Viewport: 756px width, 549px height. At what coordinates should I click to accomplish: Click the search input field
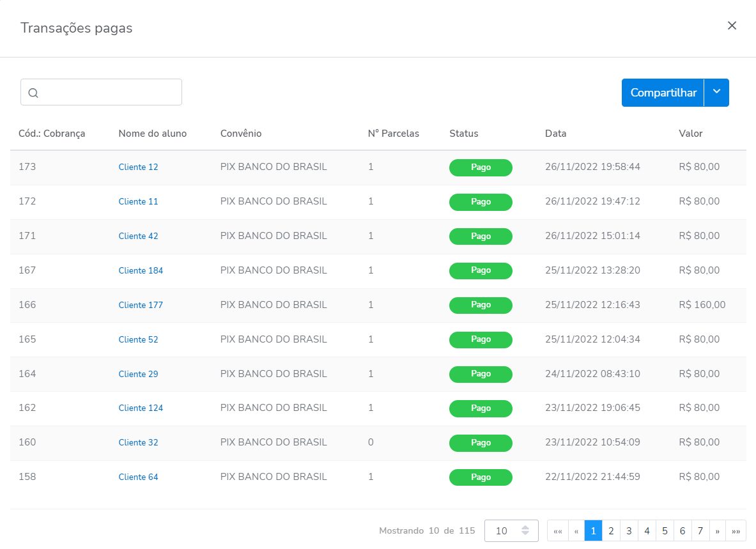(x=109, y=92)
